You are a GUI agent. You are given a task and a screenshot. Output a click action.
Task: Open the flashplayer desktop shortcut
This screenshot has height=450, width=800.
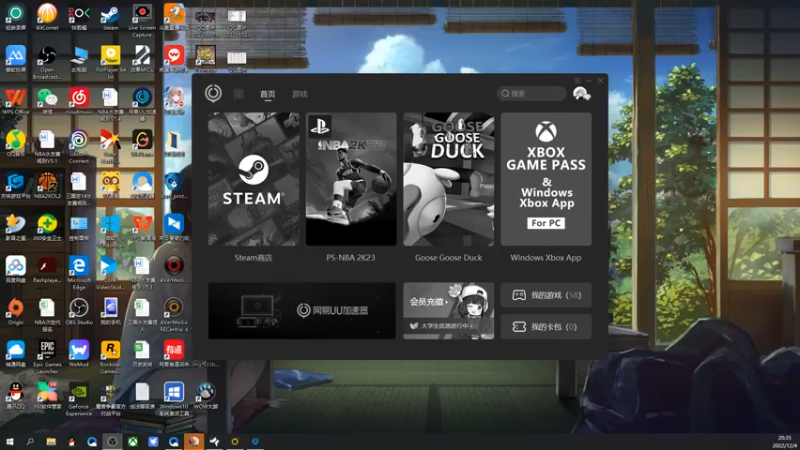(x=47, y=270)
